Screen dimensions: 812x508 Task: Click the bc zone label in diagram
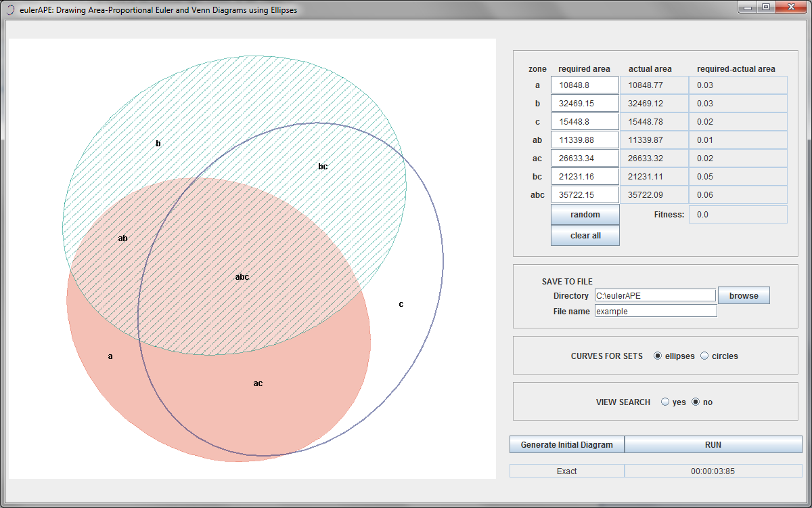[323, 167]
